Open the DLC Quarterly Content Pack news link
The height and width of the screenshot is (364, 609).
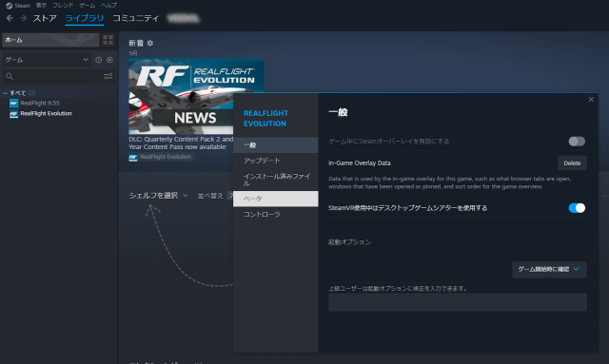[181, 143]
